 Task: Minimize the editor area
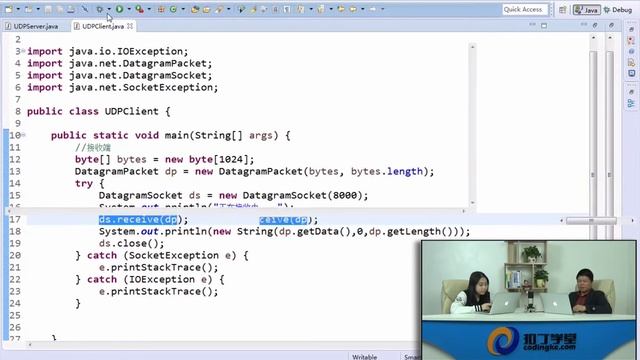[532, 25]
